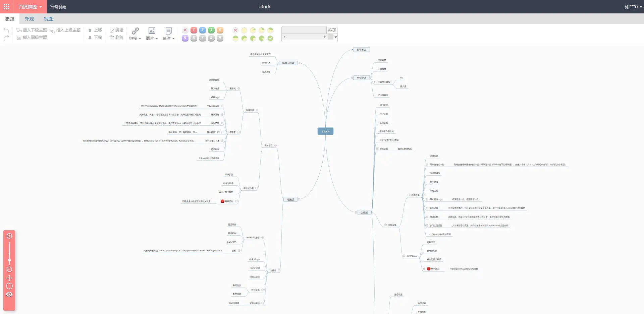Viewport: 644px width, 314px height.
Task: Click the 删除 delete button
Action: 117,38
